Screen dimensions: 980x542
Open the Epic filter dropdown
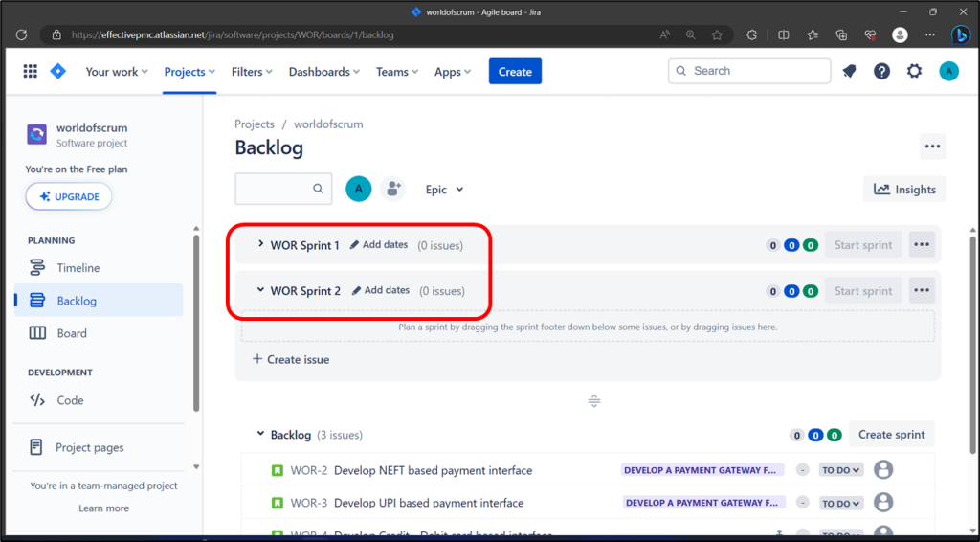point(444,190)
